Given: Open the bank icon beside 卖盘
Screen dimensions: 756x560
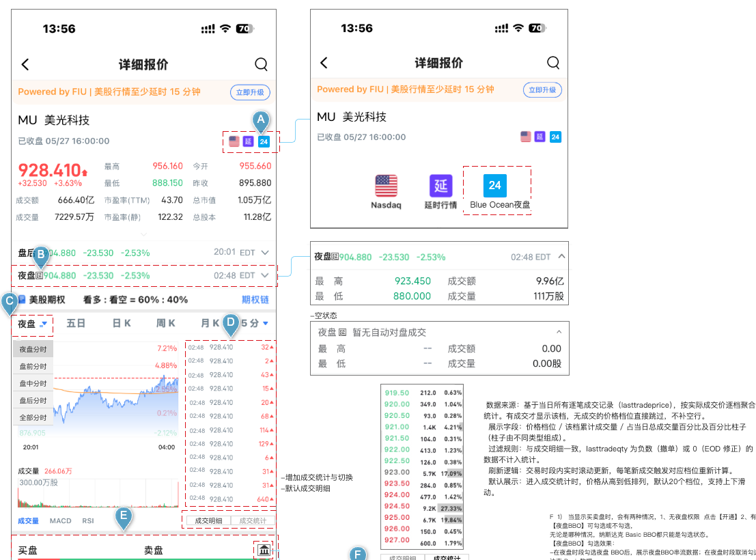Looking at the screenshot, I should pos(264,550).
